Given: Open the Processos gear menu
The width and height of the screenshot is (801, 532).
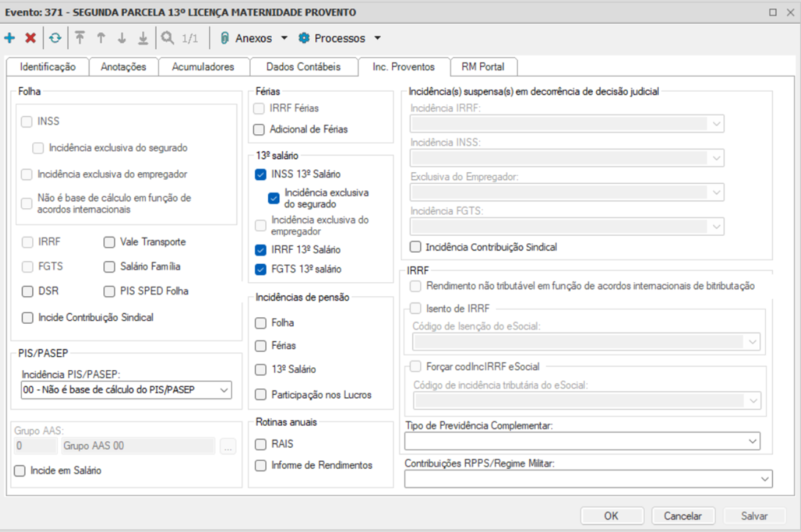Looking at the screenshot, I should tap(339, 38).
